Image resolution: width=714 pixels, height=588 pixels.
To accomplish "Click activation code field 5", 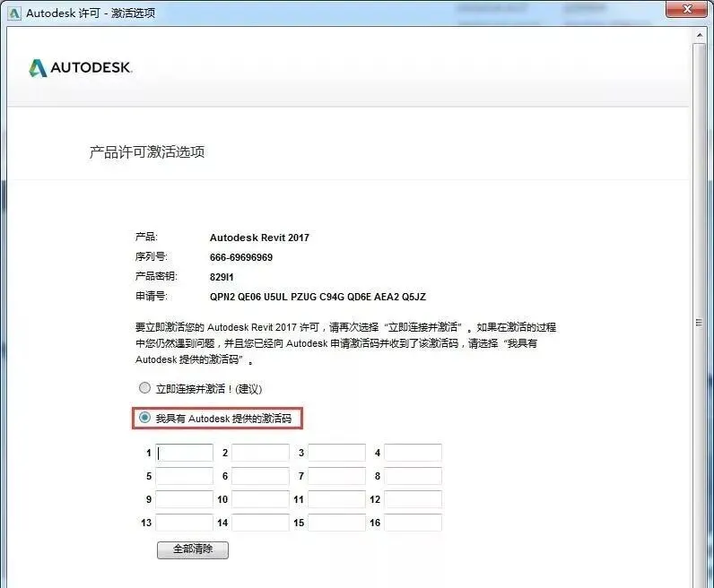I will point(185,476).
